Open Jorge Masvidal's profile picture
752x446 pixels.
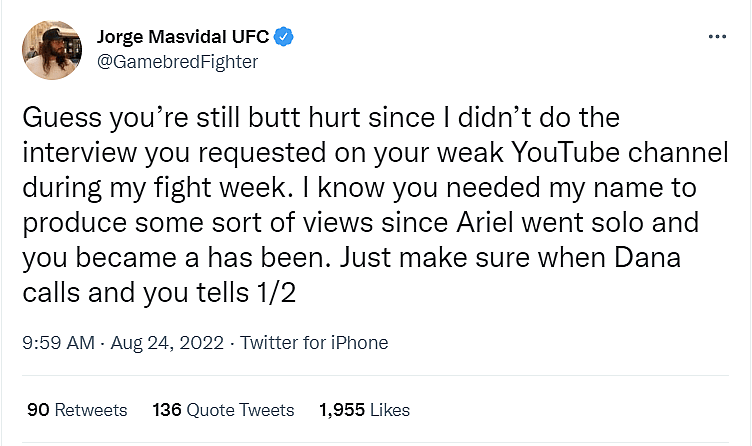(x=52, y=49)
